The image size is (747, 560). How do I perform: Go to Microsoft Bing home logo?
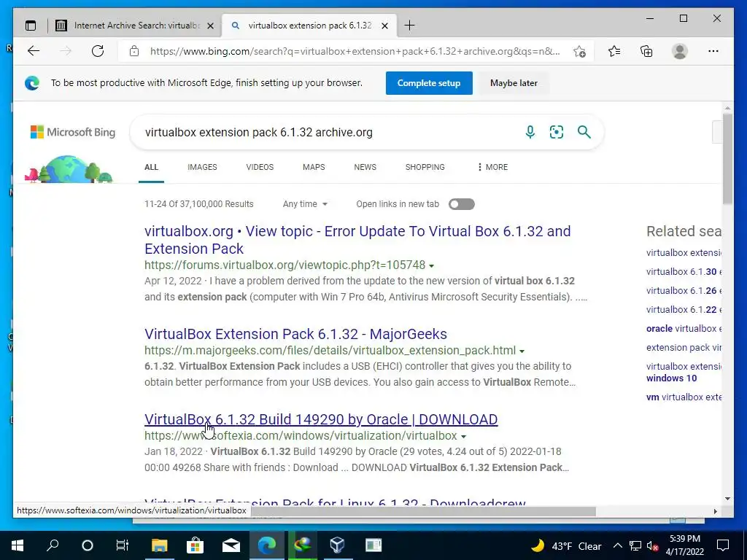[73, 132]
